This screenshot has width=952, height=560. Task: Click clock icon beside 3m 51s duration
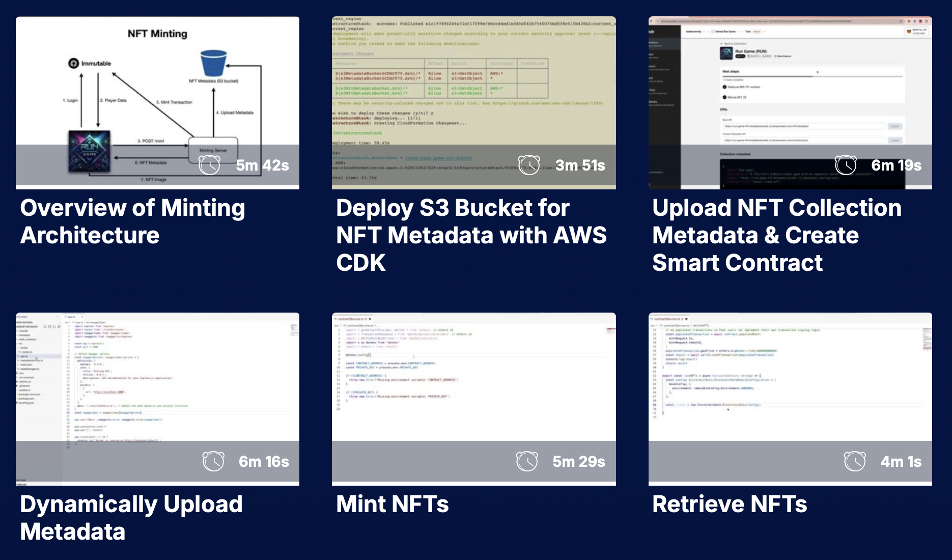(529, 165)
